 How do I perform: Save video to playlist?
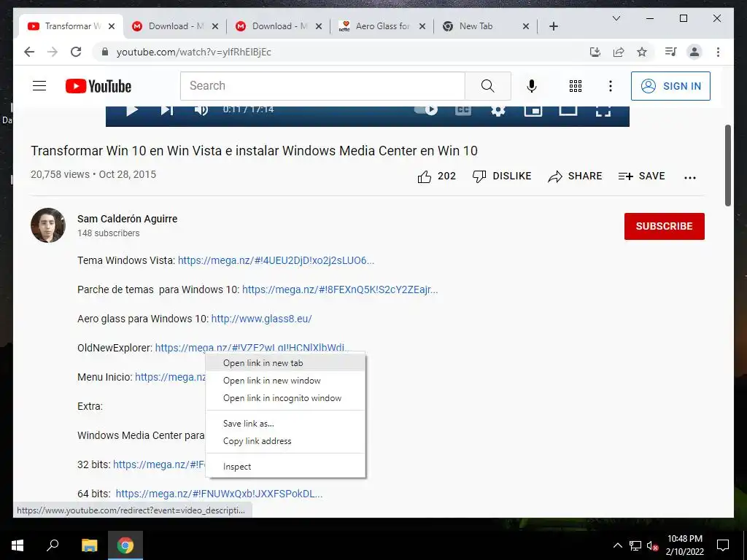click(642, 176)
